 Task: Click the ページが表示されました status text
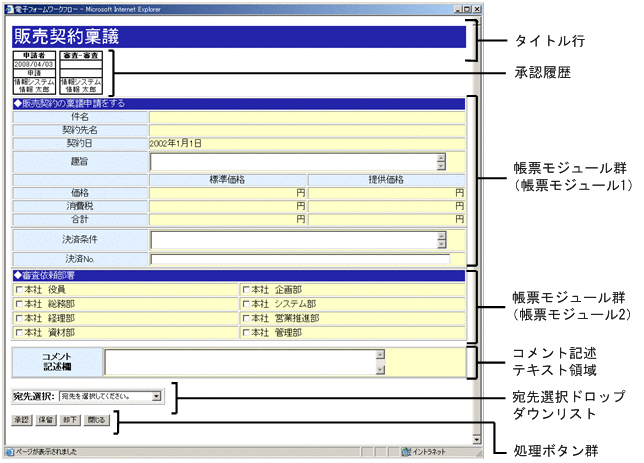(x=46, y=452)
